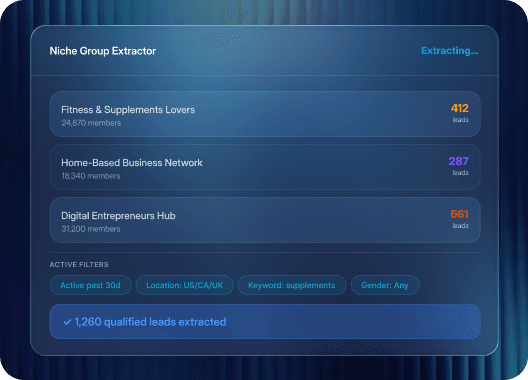528x380 pixels.
Task: Click the Niche Group Extractor title
Action: pos(103,51)
